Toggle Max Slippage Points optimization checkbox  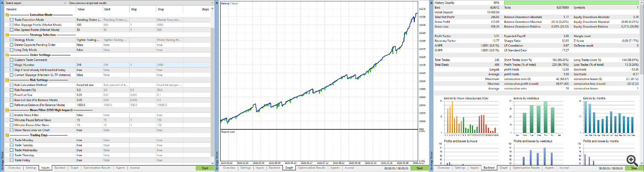(11, 25)
